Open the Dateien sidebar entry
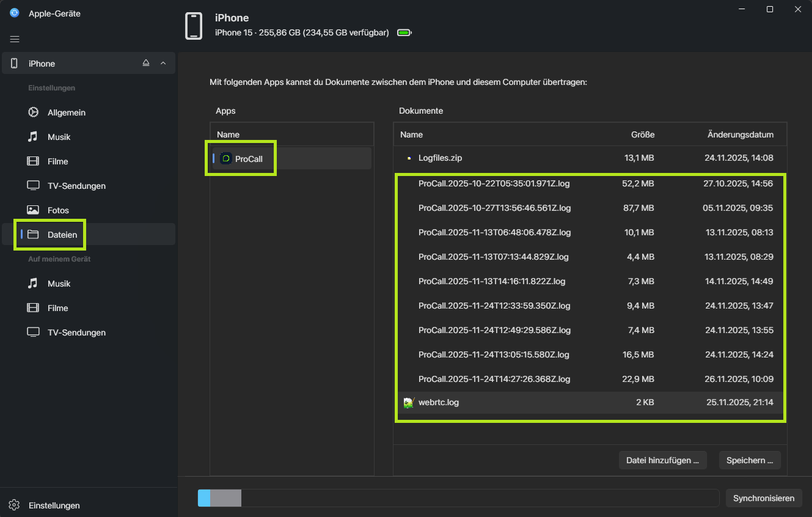Screen dimensions: 812x517 (62, 235)
